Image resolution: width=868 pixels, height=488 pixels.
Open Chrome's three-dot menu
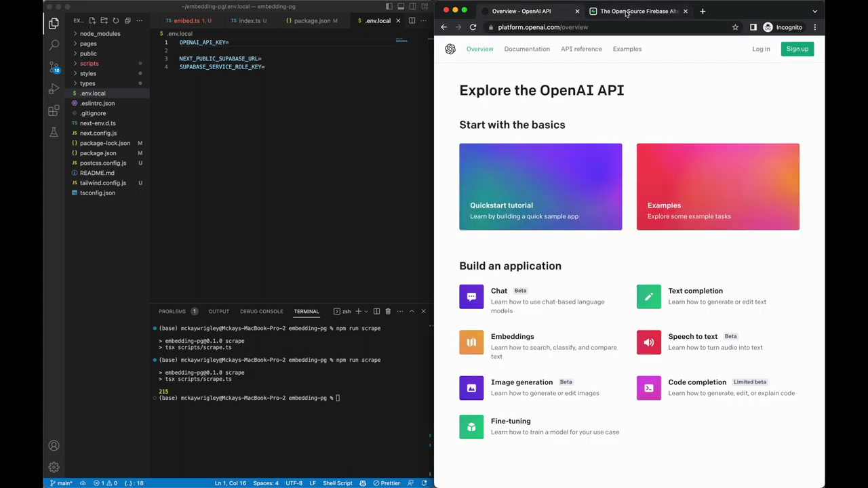815,27
